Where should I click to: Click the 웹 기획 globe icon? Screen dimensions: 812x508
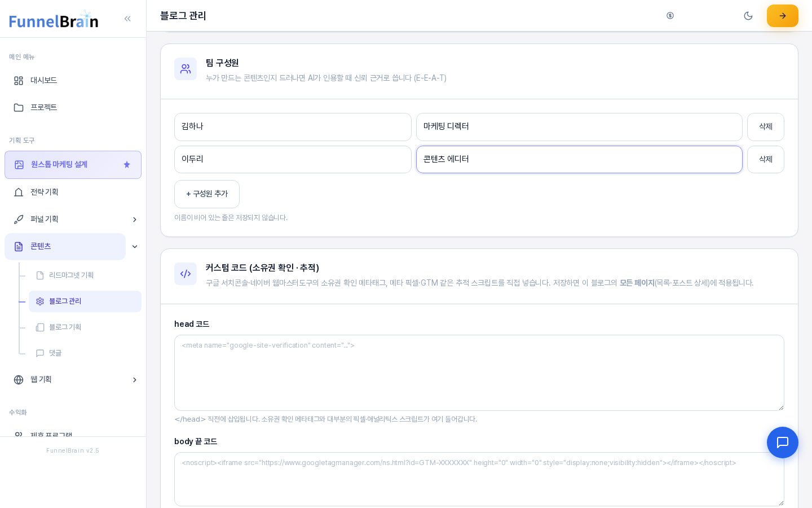click(x=19, y=380)
